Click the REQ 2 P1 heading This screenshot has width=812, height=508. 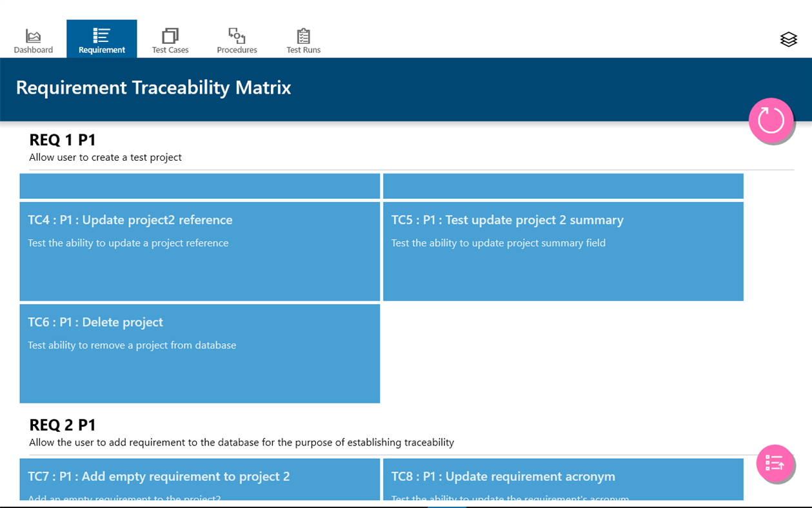(63, 425)
